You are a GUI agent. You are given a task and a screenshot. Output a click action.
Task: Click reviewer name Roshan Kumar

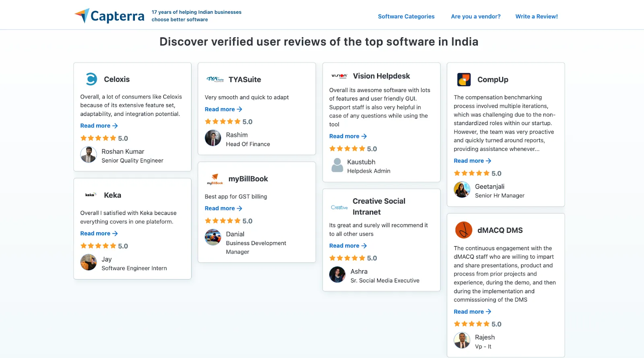(123, 151)
